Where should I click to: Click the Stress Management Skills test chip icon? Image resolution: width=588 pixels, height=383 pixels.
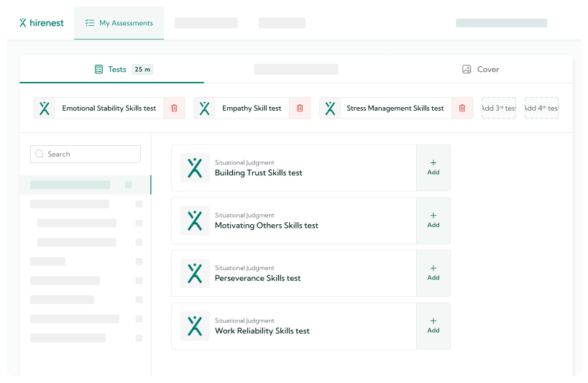tap(330, 108)
